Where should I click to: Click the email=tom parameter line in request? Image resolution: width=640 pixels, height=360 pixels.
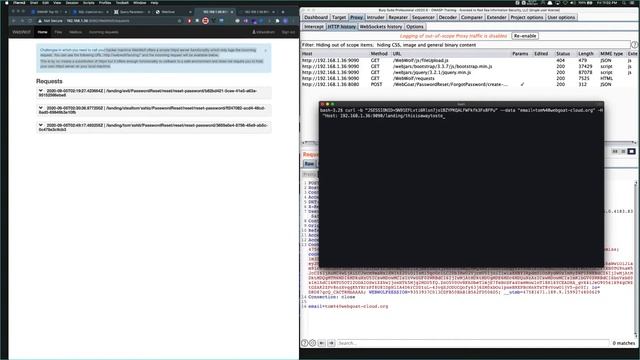348,306
